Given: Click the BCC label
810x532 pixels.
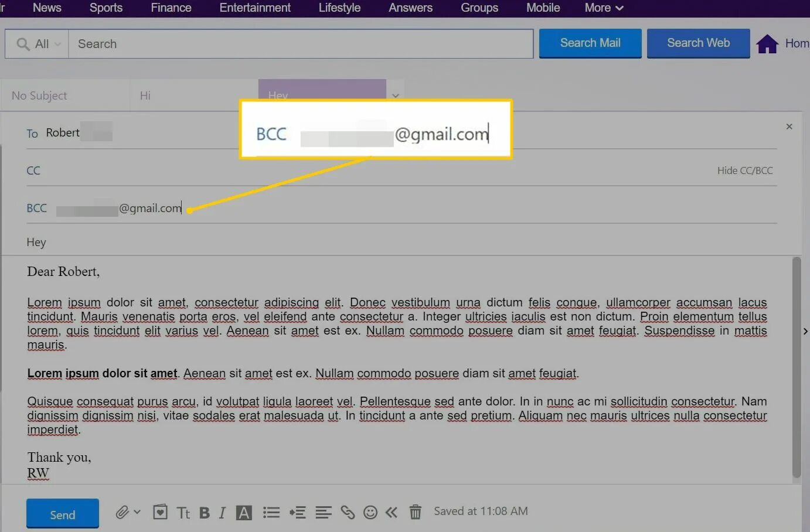Looking at the screenshot, I should (x=36, y=208).
